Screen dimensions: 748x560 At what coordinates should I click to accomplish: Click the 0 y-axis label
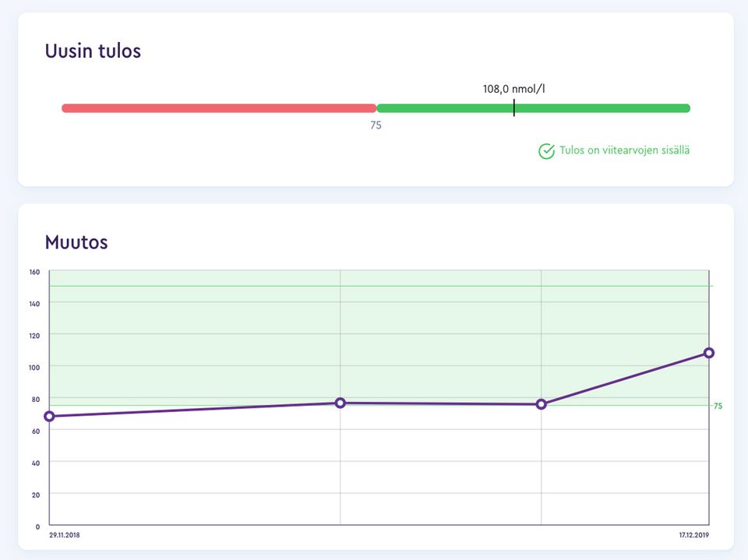point(37,527)
